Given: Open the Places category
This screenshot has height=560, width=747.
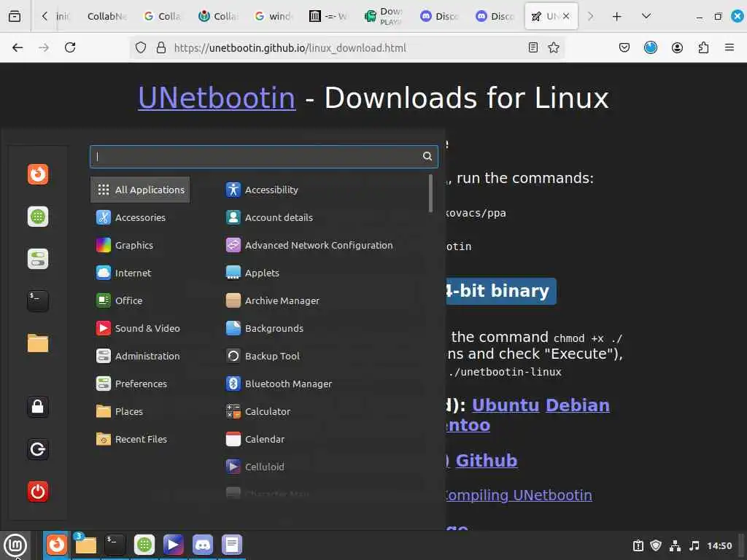Looking at the screenshot, I should coord(140,411).
